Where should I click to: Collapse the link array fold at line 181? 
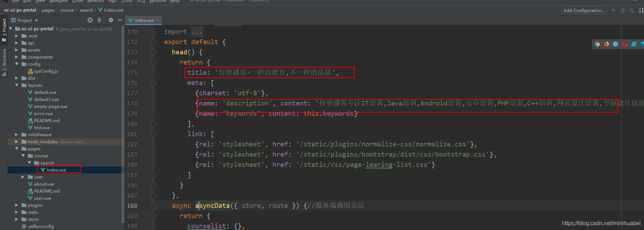pos(154,134)
